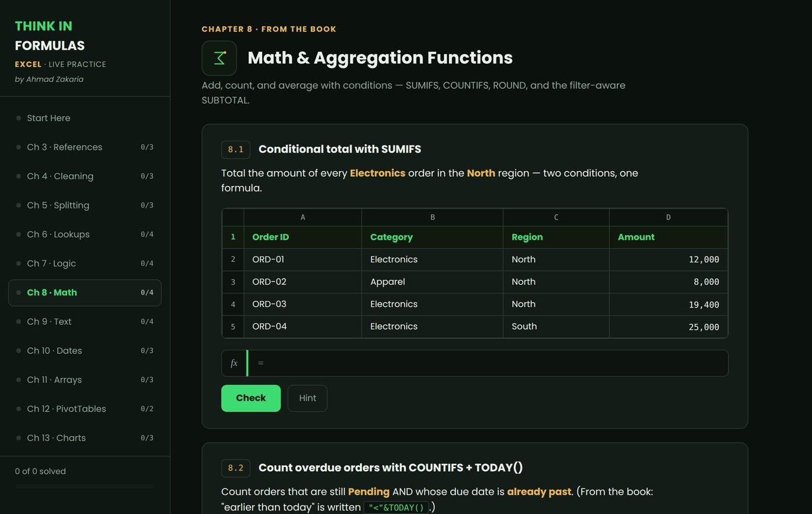Click the 0 of 0 solved label
This screenshot has width=812, height=514.
tap(41, 471)
